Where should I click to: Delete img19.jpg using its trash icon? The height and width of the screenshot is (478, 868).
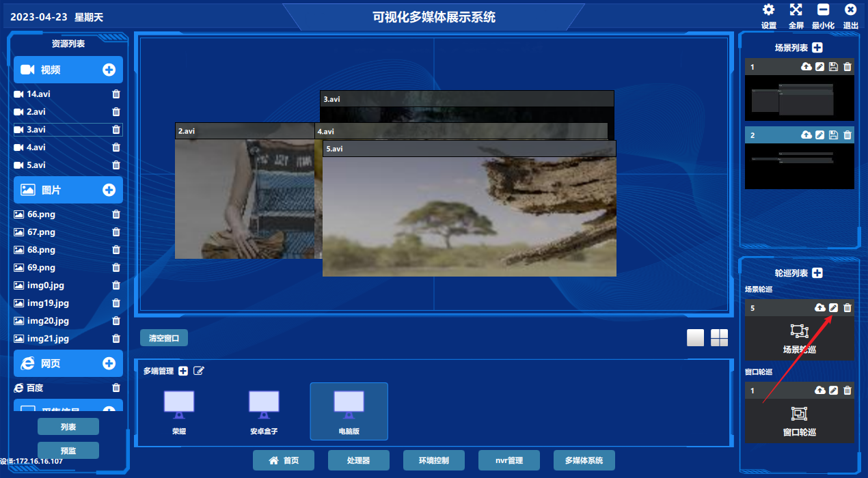point(116,303)
